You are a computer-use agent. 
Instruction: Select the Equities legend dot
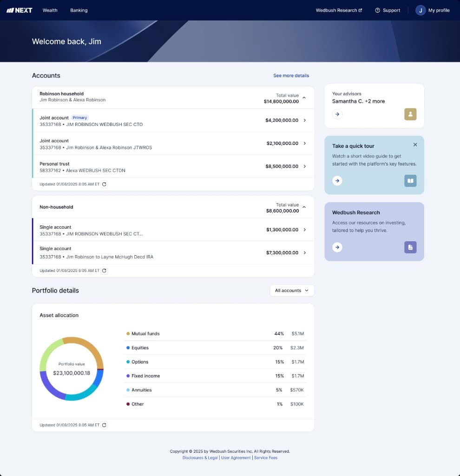click(x=128, y=348)
